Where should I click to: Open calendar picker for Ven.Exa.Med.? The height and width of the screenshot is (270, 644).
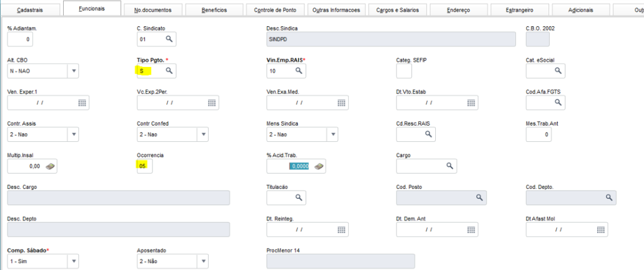click(x=342, y=102)
